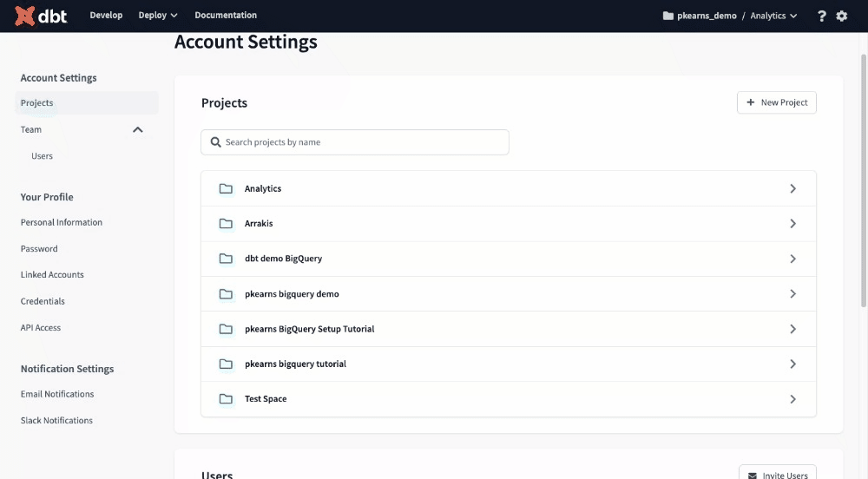Open the help question mark icon
Image resolution: width=868 pixels, height=479 pixels.
click(821, 16)
